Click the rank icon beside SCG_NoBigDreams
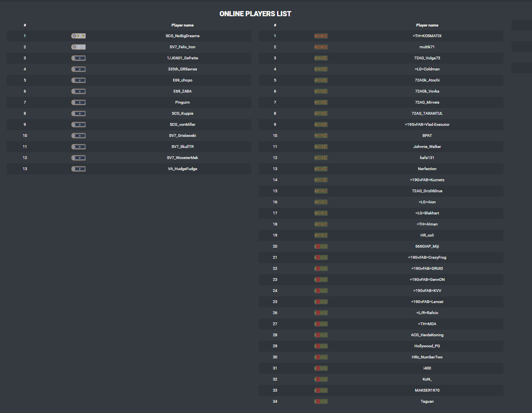This screenshot has height=413, width=532. (78, 36)
